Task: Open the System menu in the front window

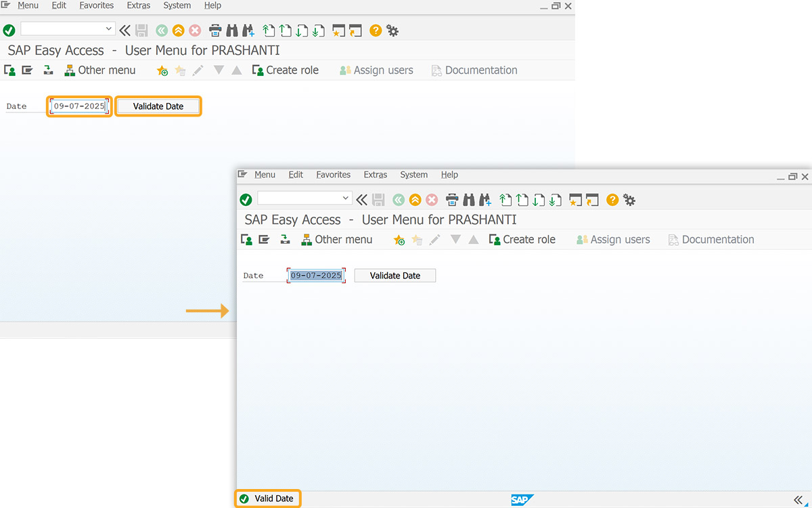Action: point(413,175)
